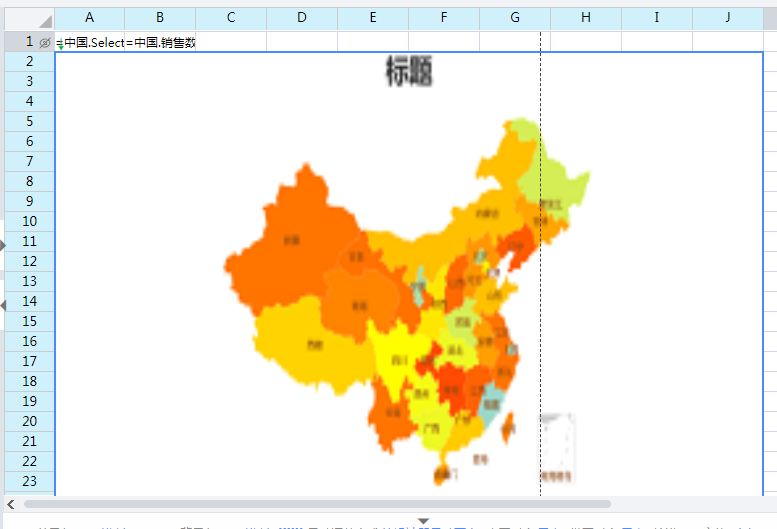Click the light green northeast province on map
The width and height of the screenshot is (777, 529).
pyautogui.click(x=560, y=185)
